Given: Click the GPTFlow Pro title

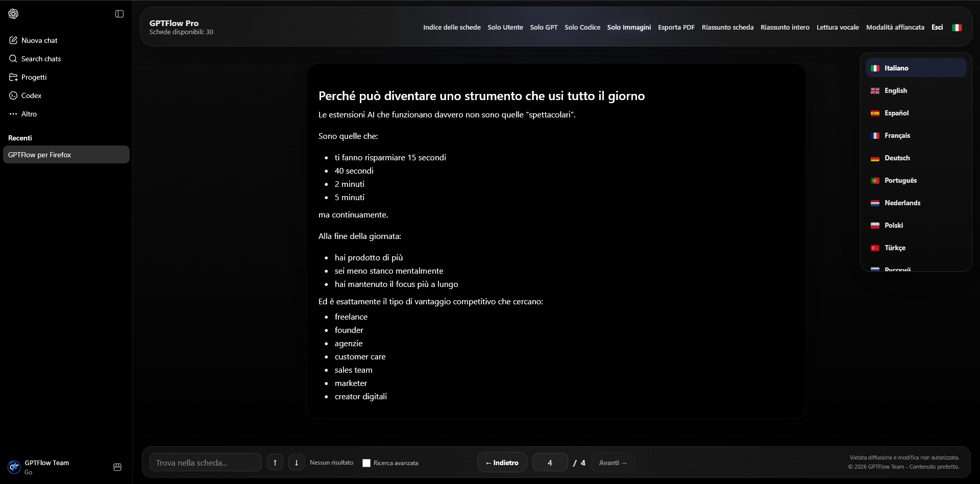Looking at the screenshot, I should (174, 23).
